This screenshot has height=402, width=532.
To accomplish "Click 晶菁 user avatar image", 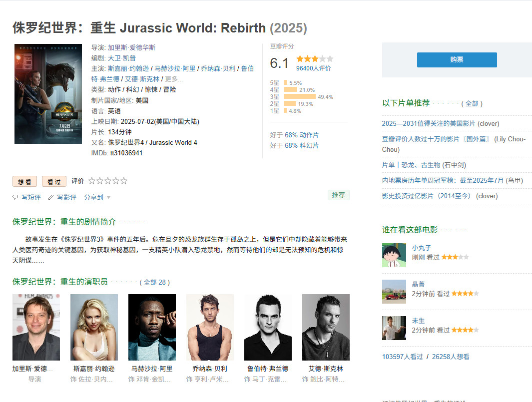I will (394, 292).
